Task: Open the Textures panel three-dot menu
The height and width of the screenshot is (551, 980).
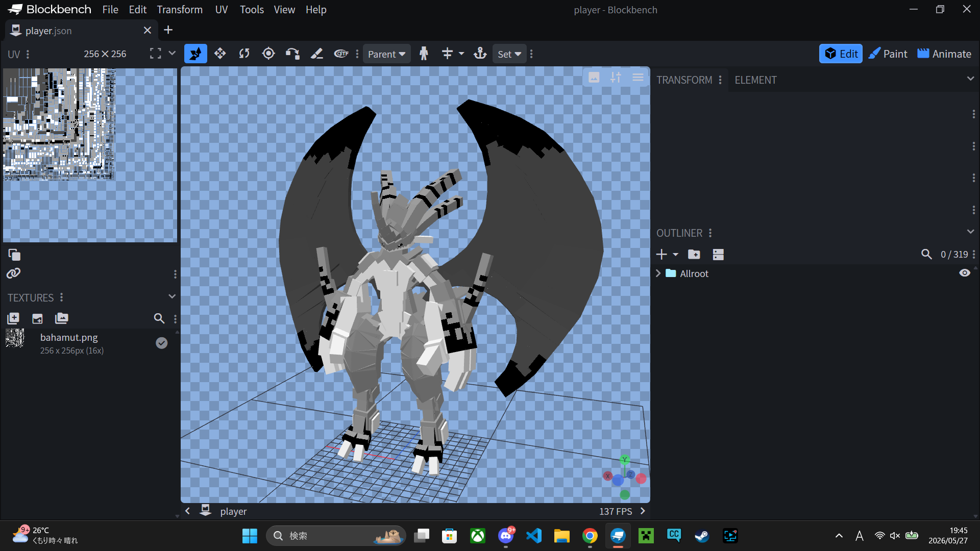Action: tap(62, 297)
